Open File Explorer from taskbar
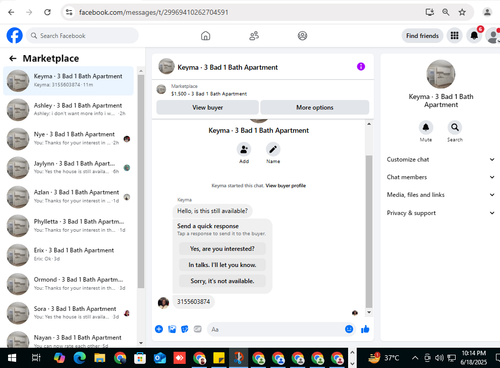Image resolution: width=500 pixels, height=368 pixels. (x=99, y=358)
